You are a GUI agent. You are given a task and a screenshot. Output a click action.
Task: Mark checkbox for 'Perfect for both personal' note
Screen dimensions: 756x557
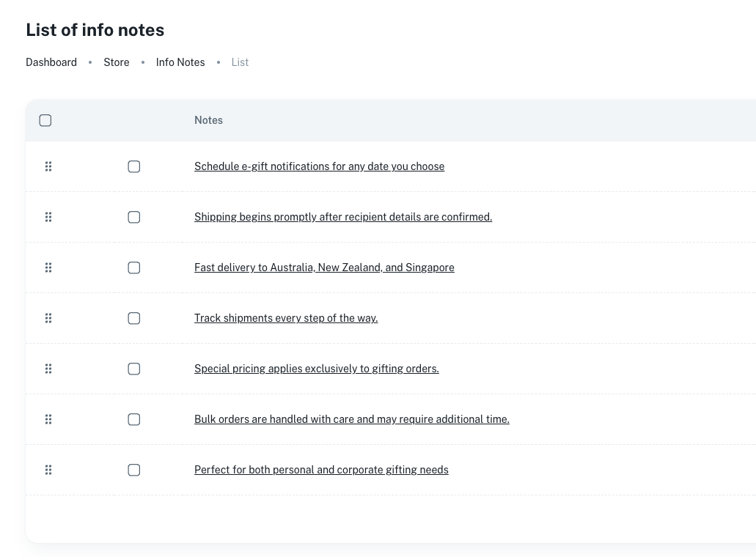click(134, 470)
